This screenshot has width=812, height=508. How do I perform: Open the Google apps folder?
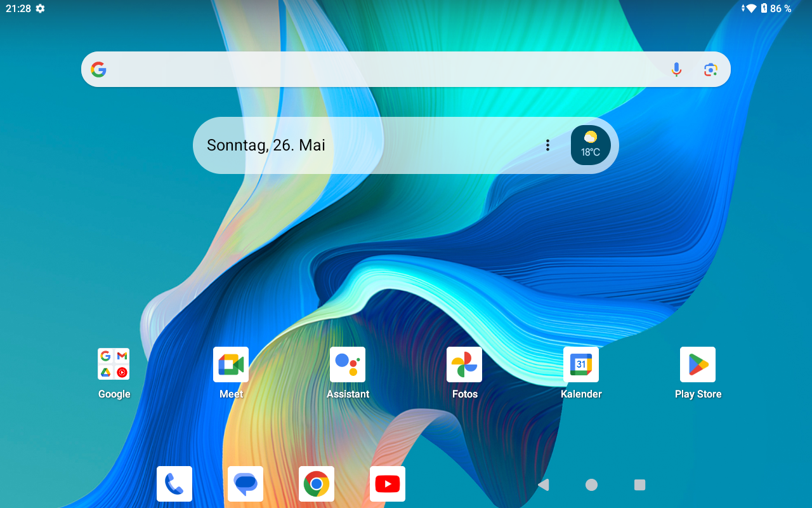point(114,364)
